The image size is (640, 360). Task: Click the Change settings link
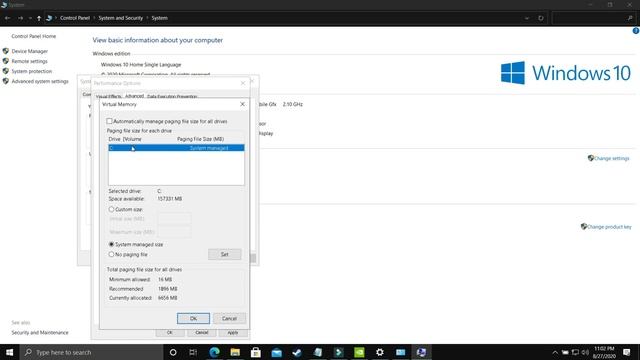tap(611, 158)
